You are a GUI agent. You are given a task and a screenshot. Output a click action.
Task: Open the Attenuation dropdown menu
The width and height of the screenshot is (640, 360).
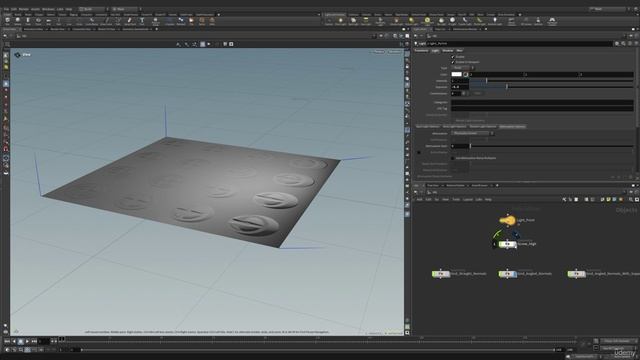pyautogui.click(x=472, y=133)
